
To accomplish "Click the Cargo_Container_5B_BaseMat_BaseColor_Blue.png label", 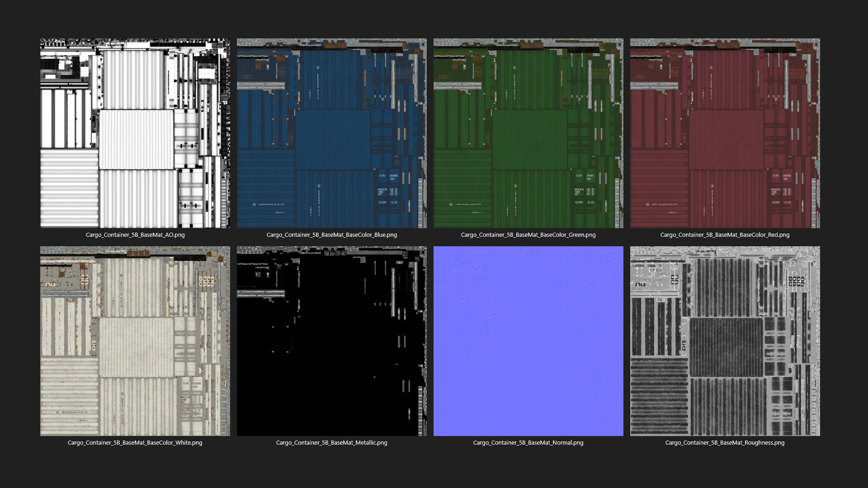I will click(x=331, y=235).
